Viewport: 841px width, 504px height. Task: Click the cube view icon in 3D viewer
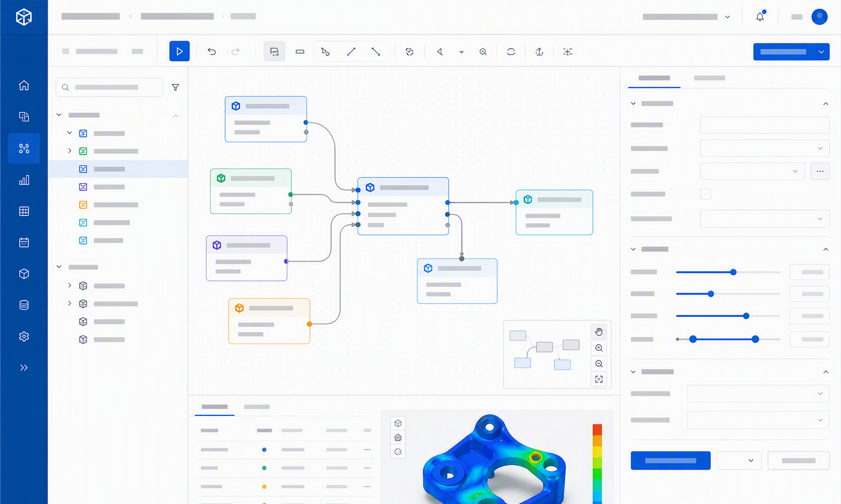[x=398, y=424]
